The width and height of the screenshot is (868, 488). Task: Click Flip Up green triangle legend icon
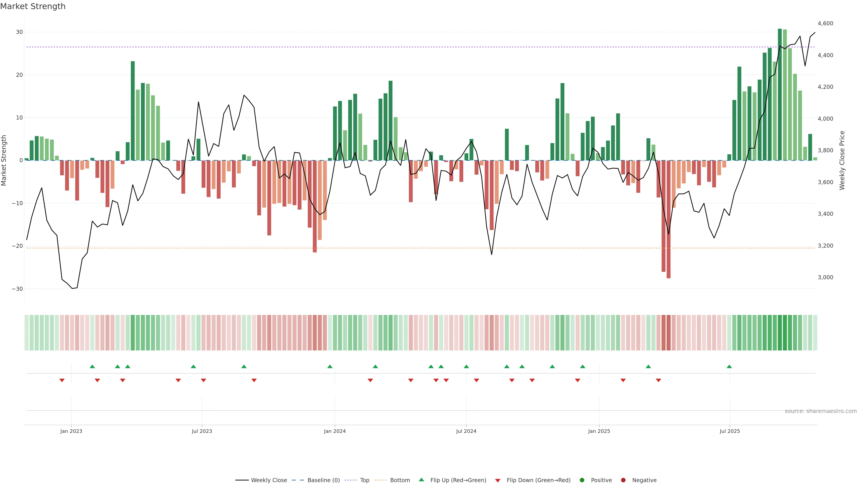[x=421, y=480]
